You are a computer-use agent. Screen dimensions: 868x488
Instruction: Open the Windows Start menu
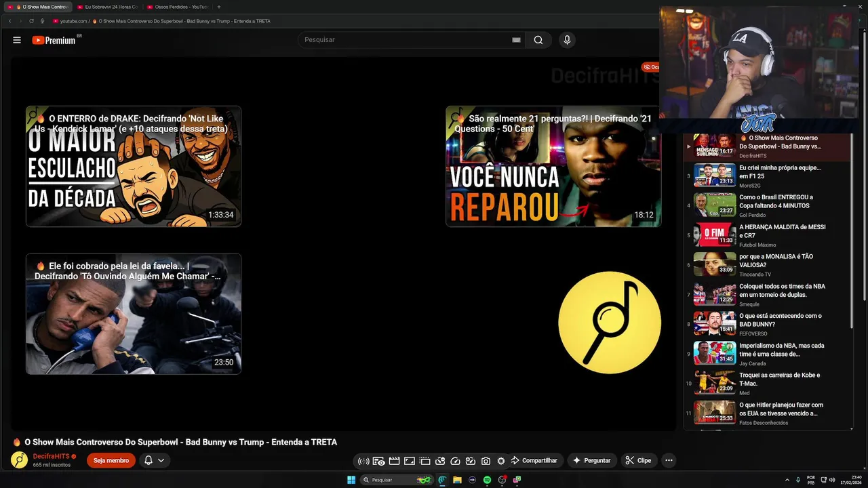tap(351, 480)
